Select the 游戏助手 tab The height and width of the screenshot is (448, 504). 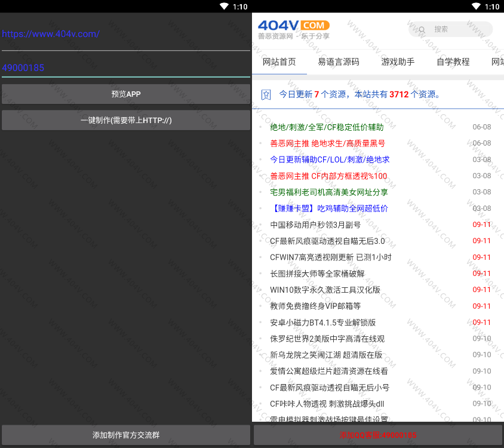(x=398, y=62)
